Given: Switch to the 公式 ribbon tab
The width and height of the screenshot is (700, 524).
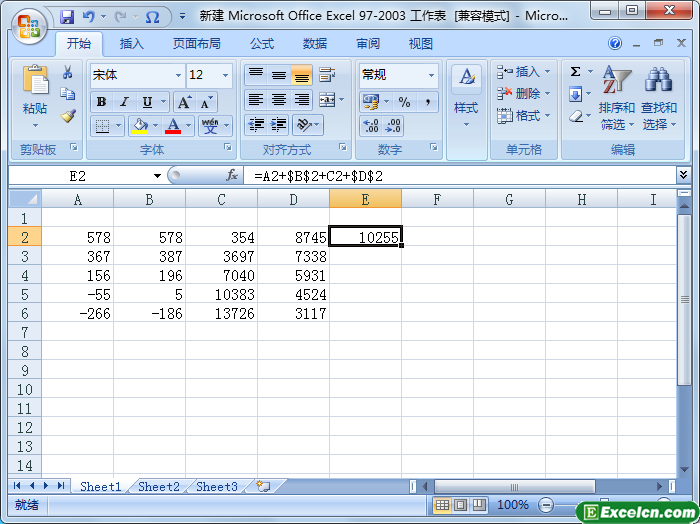Looking at the screenshot, I should pos(262,44).
